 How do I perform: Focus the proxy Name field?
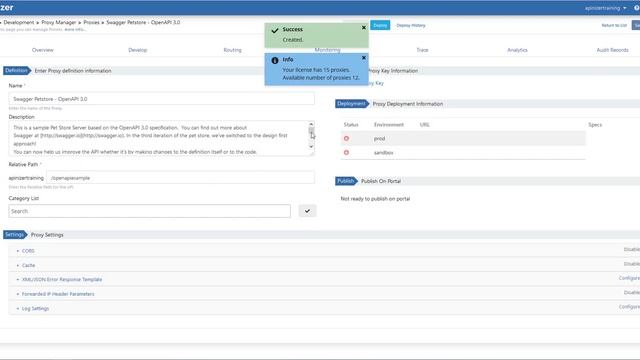pyautogui.click(x=162, y=99)
